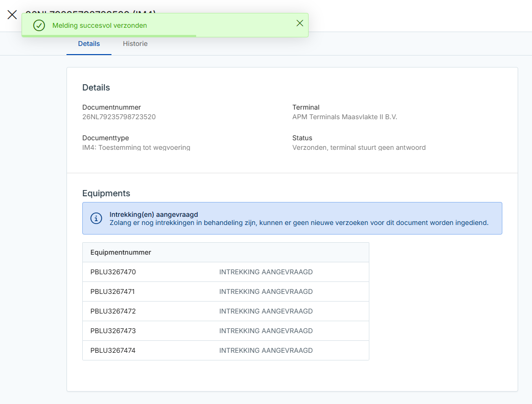Click status 'Verzonden, terminal stuurt geen antwoord'
Viewport: 532px width, 404px height.
(x=359, y=147)
